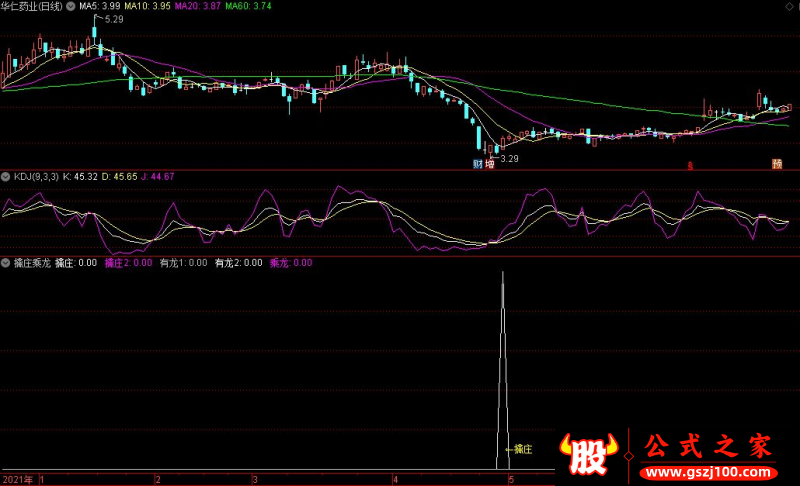Open the KDJ(9,3,3) indicator dropdown circle
The width and height of the screenshot is (800, 486).
(6, 176)
